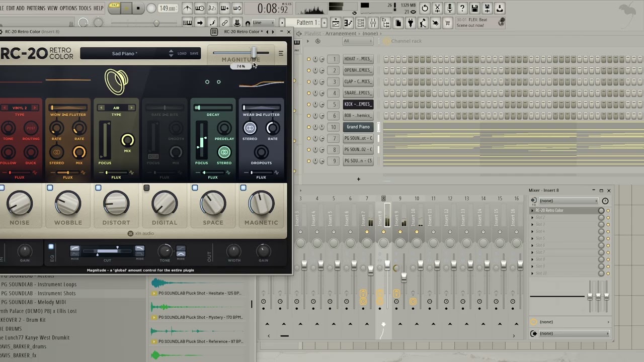This screenshot has width=644, height=362.
Task: Click the MAGNITUDE slider handle
Action: [254, 53]
